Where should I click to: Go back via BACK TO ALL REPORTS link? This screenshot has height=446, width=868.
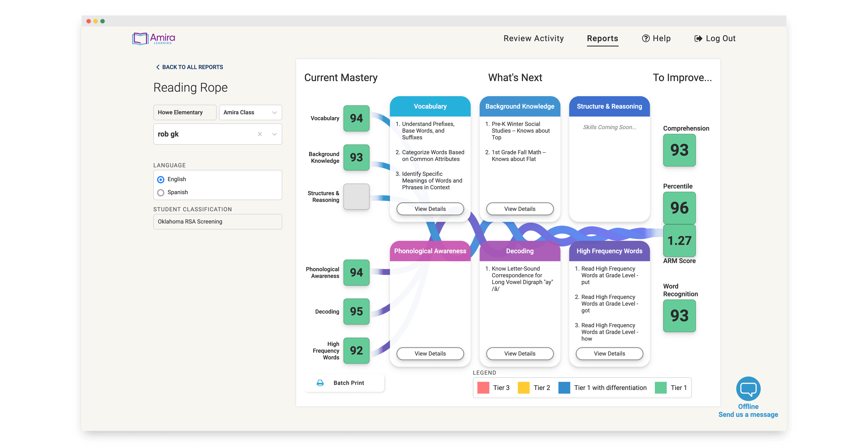pyautogui.click(x=189, y=67)
